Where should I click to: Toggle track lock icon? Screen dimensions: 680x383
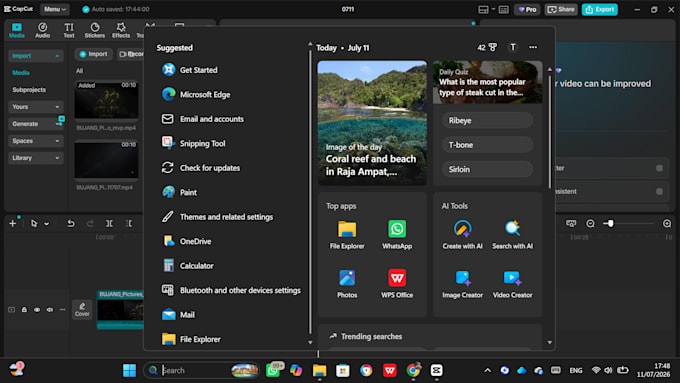(x=24, y=310)
